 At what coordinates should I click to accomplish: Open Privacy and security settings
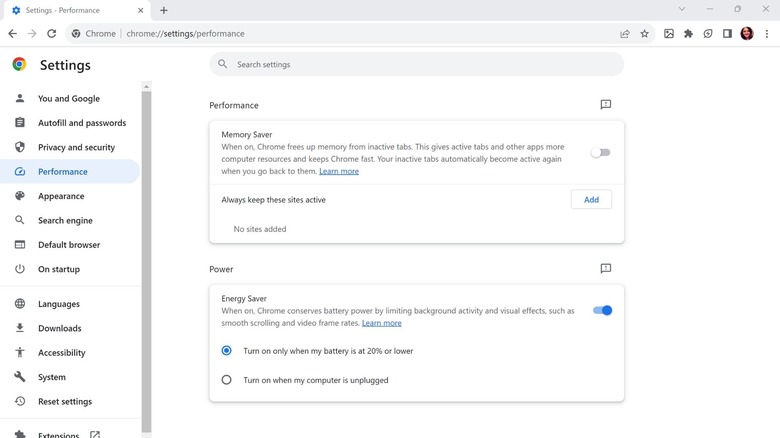[76, 147]
